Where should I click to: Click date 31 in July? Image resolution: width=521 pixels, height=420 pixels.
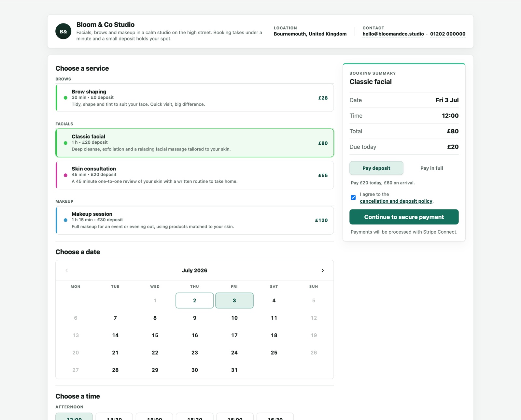click(x=234, y=370)
